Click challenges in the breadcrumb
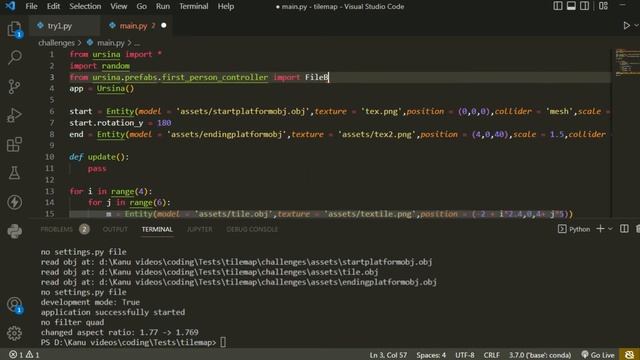This screenshot has height=360, width=640. pos(56,42)
